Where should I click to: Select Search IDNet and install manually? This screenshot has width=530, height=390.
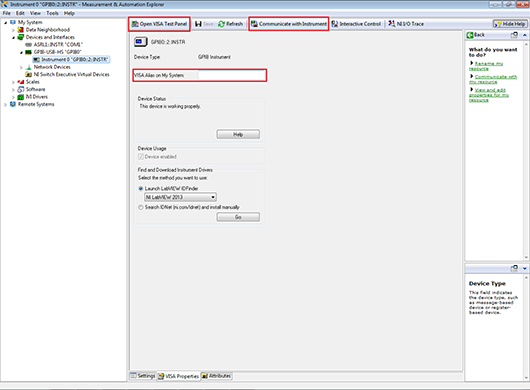tap(141, 207)
